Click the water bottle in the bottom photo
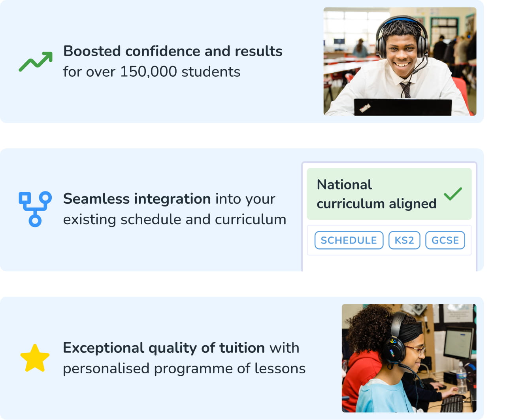509x420 pixels. (461, 377)
